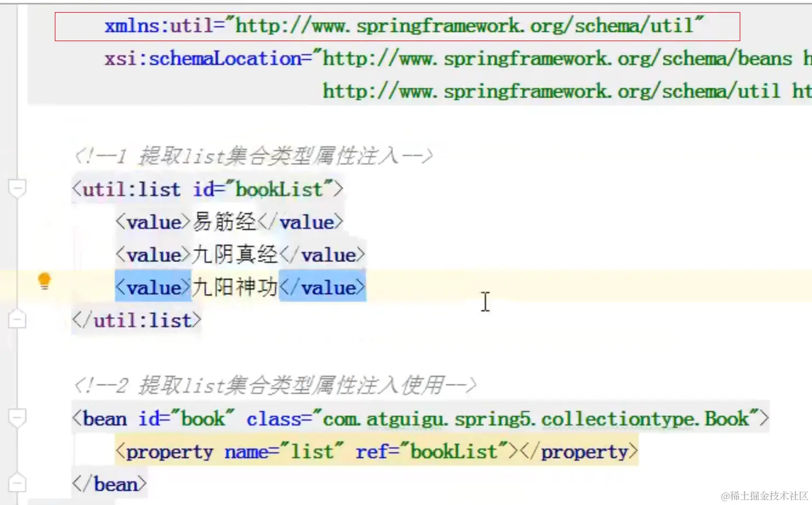Screen dimensions: 812x505
Task: Click the value 九阴真经
Action: point(235,255)
